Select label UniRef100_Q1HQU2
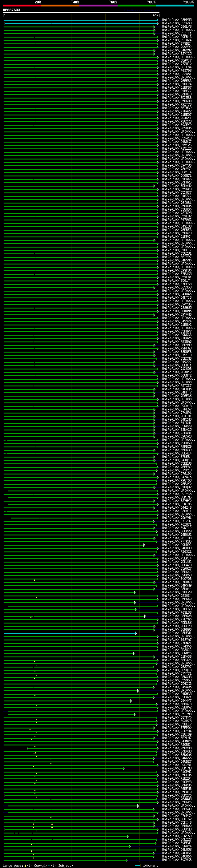This screenshot has width=197, height=868. click(x=177, y=487)
